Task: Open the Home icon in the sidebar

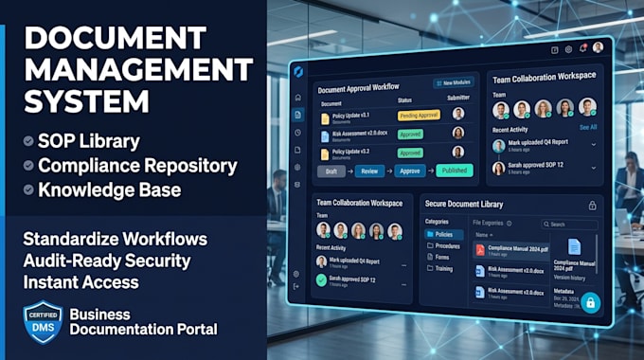Action: (298, 98)
